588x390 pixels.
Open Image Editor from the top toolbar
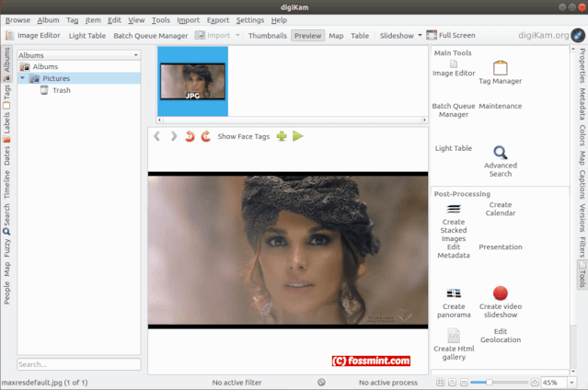(33, 35)
